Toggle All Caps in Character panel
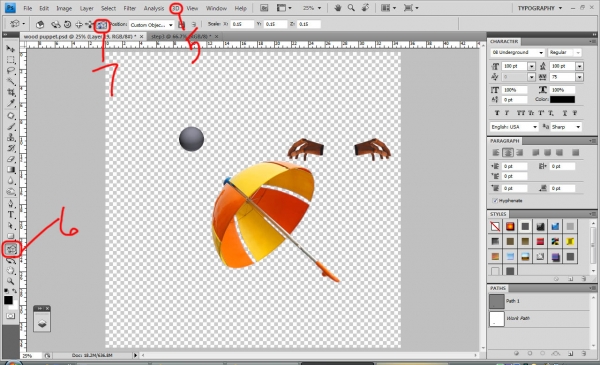 click(521, 113)
